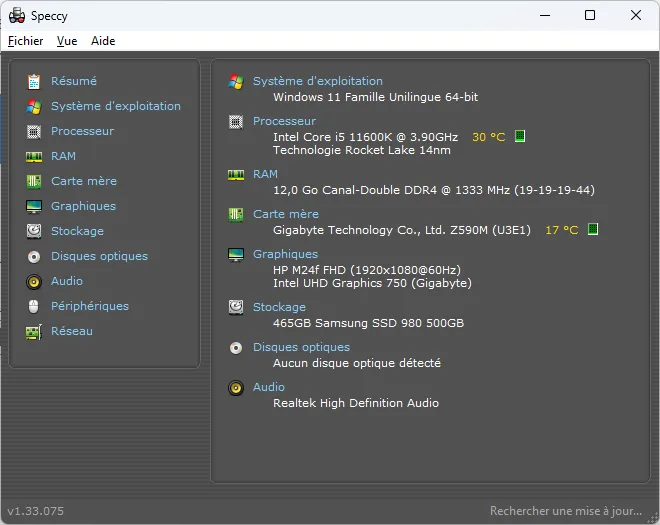Click the Disques optiques disc icon in sidebar
Viewport: 660px width, 525px height.
click(34, 256)
